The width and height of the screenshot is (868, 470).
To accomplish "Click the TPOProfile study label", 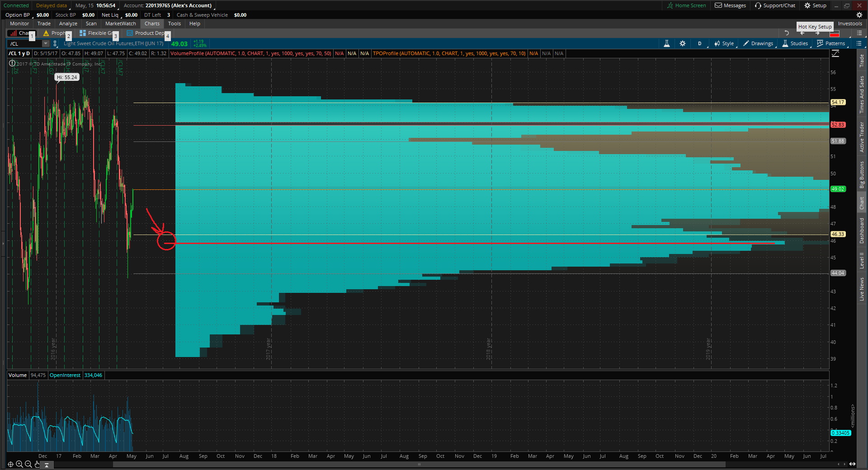I will click(x=449, y=53).
